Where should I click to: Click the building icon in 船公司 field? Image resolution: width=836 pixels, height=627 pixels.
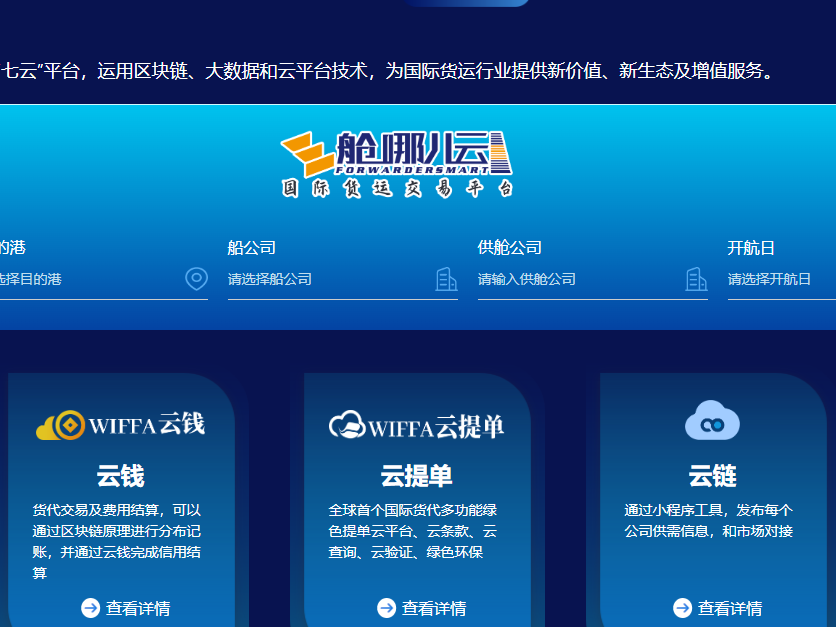click(x=446, y=279)
